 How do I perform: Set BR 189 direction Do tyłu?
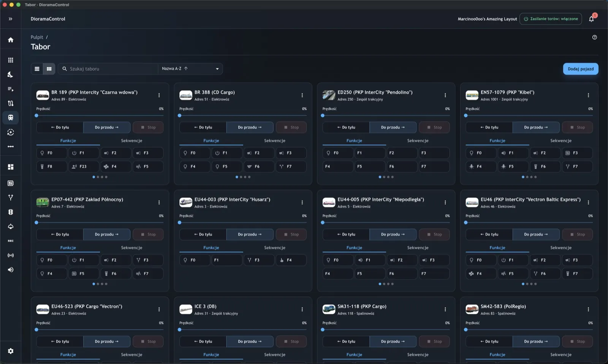click(60, 127)
